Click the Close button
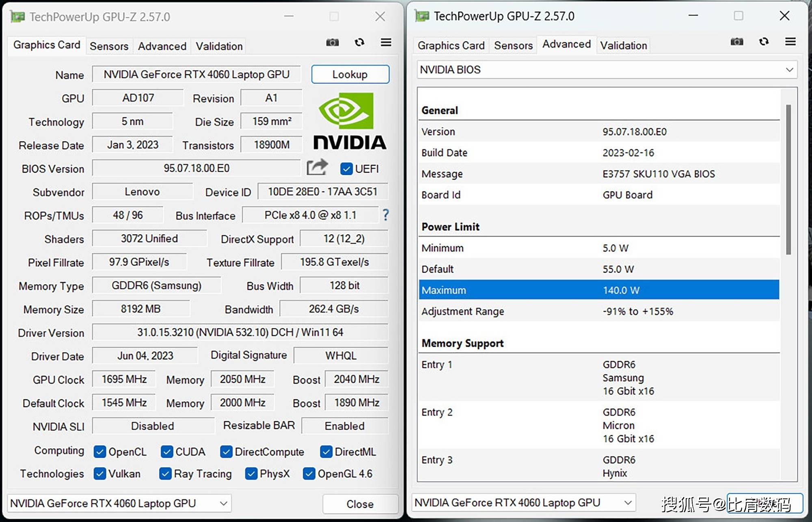This screenshot has height=522, width=812. point(360,504)
